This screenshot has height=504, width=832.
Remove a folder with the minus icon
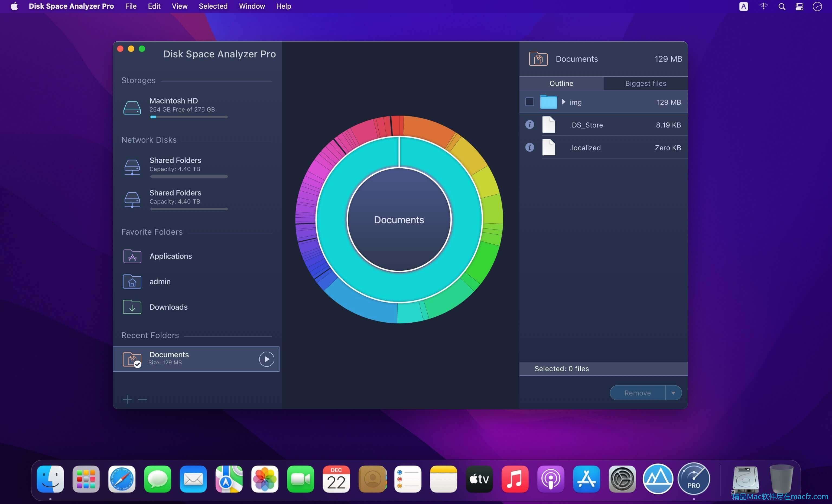click(142, 400)
